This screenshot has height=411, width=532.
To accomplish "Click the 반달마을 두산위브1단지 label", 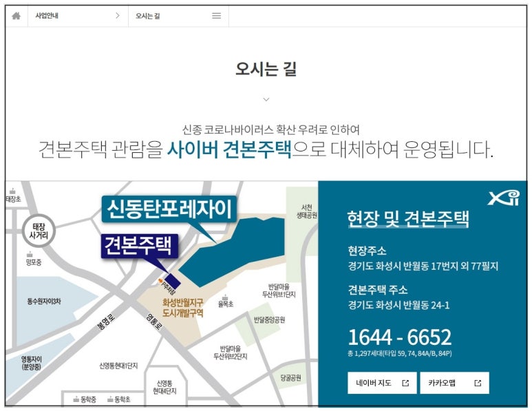I will pos(279,291).
